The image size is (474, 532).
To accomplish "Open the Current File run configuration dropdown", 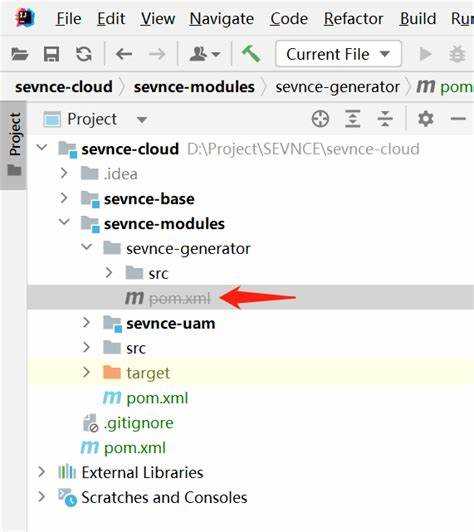I will (x=338, y=54).
